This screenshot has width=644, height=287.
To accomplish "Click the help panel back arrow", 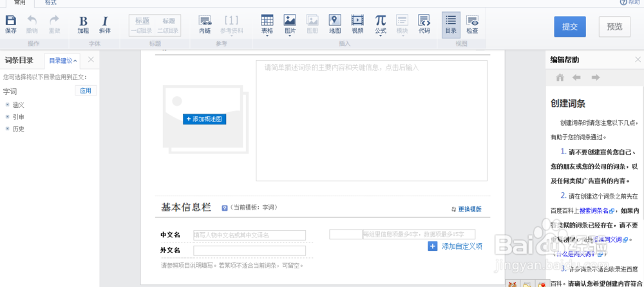I will [x=576, y=77].
